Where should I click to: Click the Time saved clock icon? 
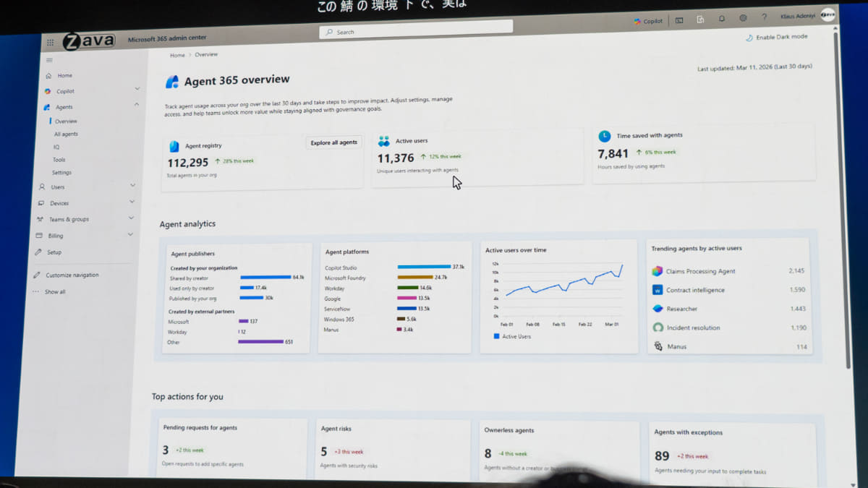(x=605, y=136)
